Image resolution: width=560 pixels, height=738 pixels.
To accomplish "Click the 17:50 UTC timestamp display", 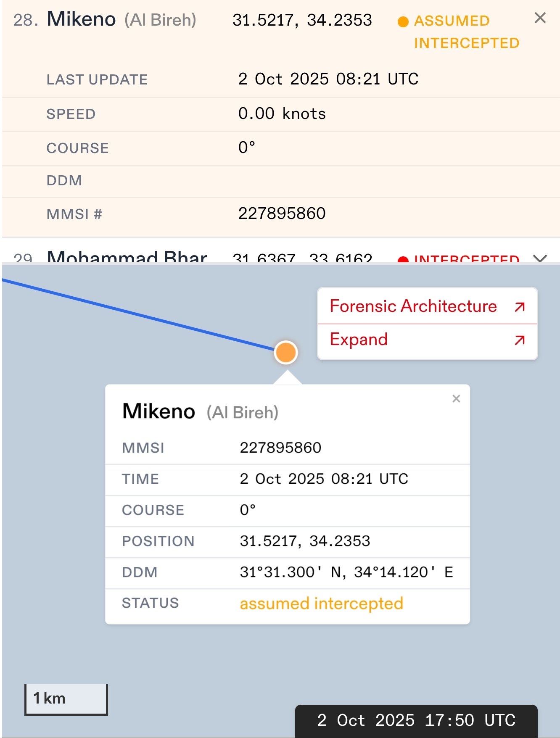I will click(x=416, y=720).
